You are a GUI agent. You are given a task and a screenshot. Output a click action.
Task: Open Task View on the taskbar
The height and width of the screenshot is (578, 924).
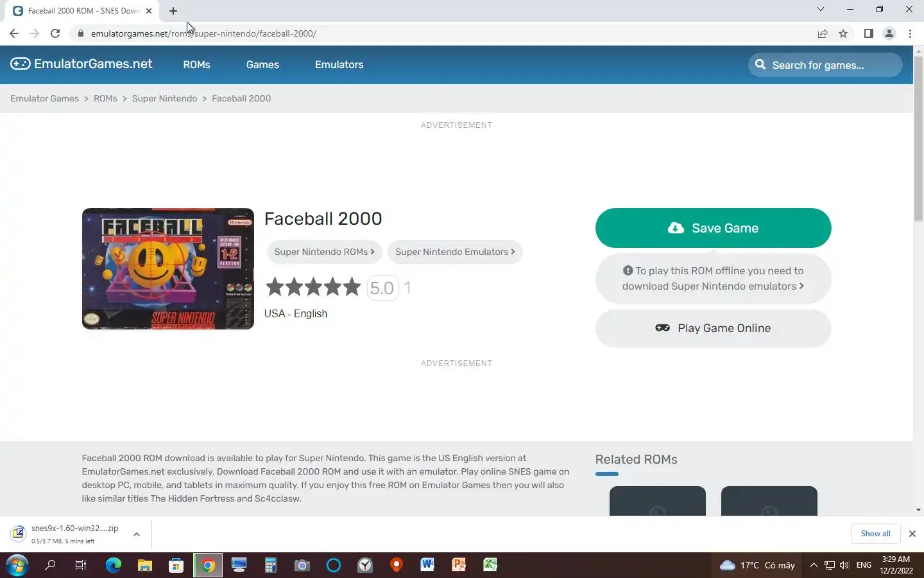81,565
